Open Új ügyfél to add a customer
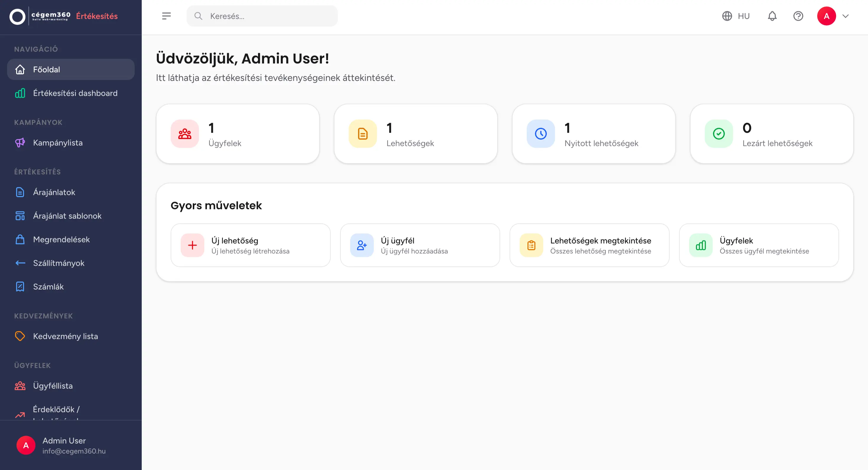Screen dimensions: 868x470 point(420,245)
